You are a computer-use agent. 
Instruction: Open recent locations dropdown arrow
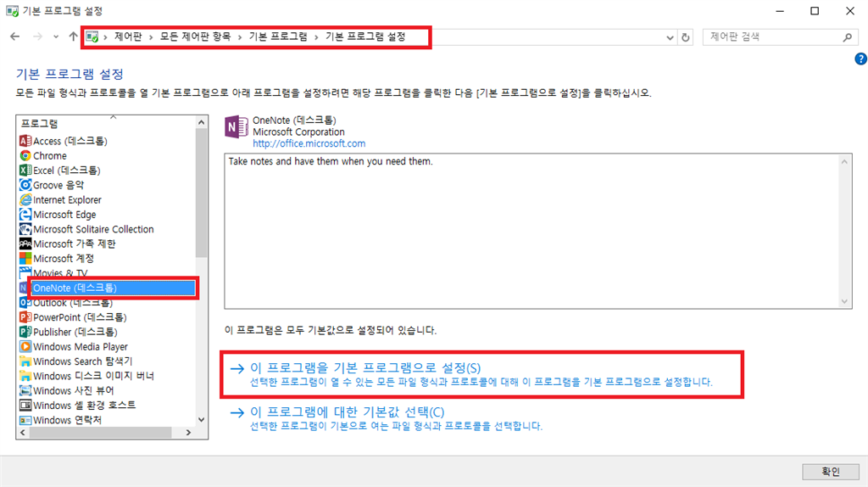point(56,36)
